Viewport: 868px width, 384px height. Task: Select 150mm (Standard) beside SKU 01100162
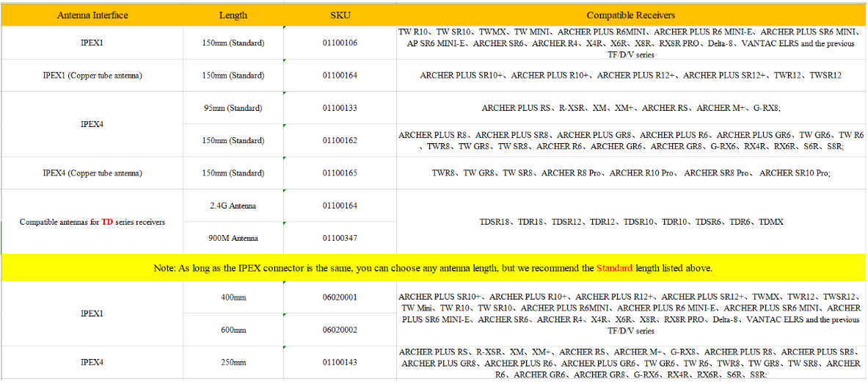pos(233,141)
